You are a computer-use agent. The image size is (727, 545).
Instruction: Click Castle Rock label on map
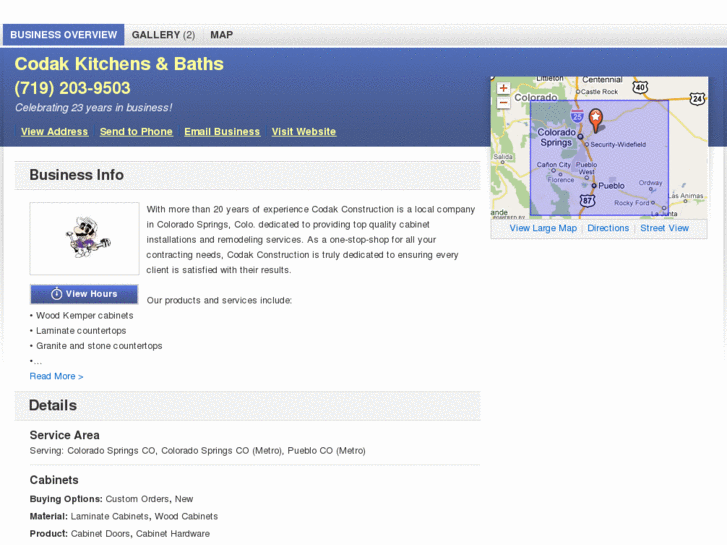point(599,92)
